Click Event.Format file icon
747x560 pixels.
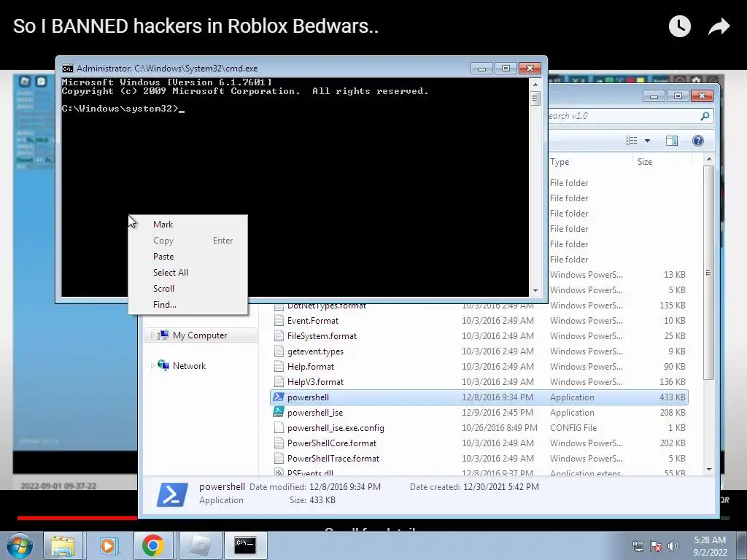279,321
